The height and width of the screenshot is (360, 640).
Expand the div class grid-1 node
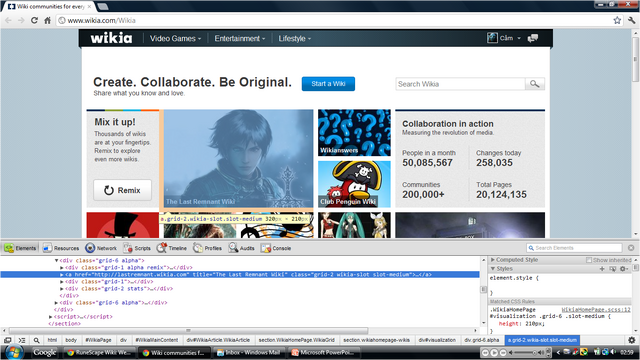point(62,282)
